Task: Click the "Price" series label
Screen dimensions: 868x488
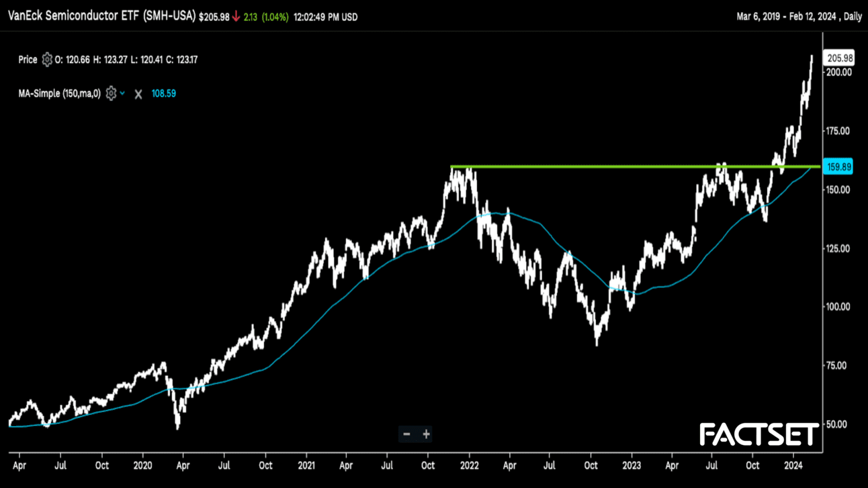Action: [28, 60]
